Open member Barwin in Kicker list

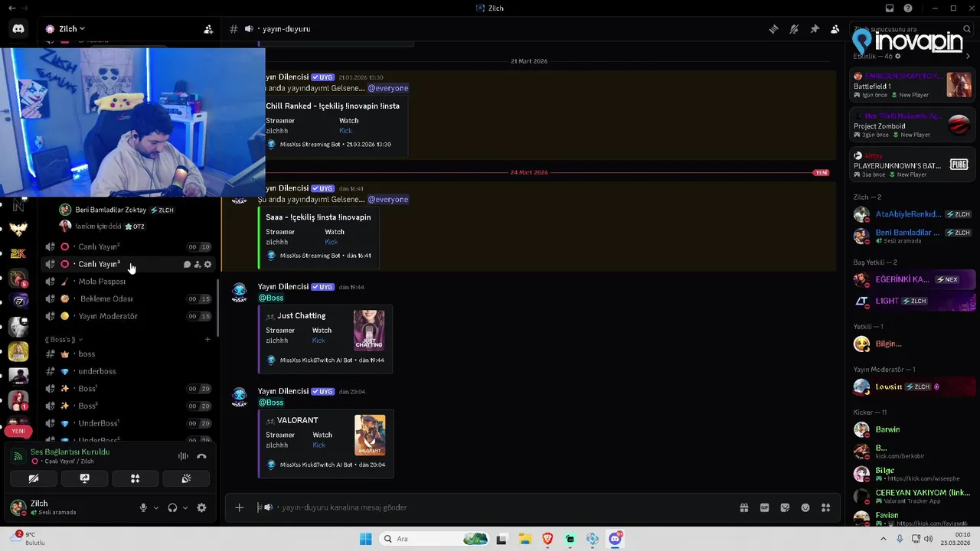[x=913, y=429]
